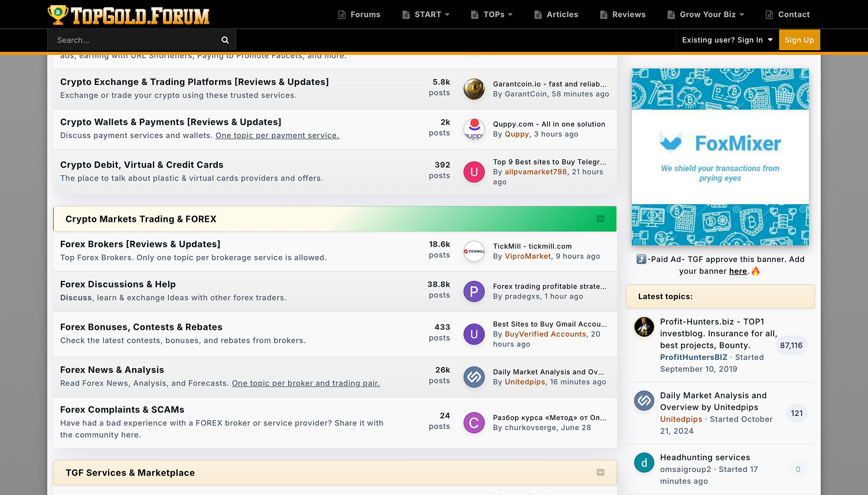Screen dimensions: 868x495
Task: Click the search magnifier icon
Action: point(225,40)
